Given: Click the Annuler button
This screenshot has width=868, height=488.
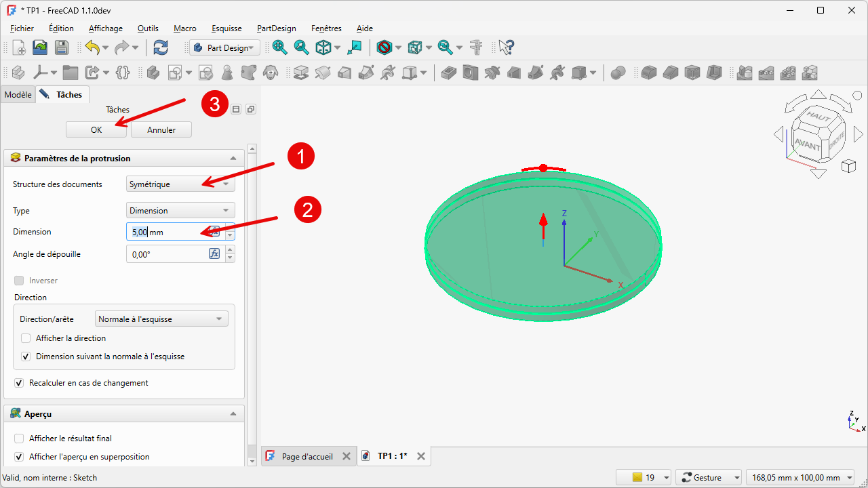Looking at the screenshot, I should pyautogui.click(x=161, y=130).
